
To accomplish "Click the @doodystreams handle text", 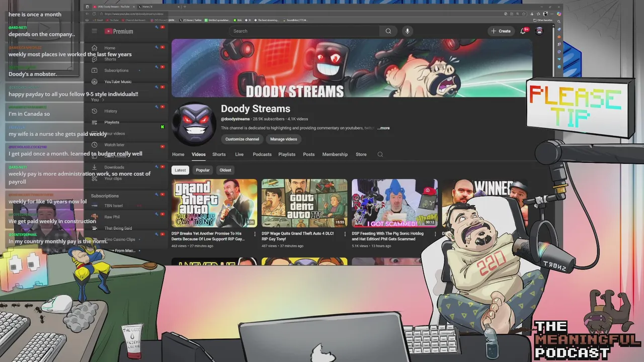I will click(235, 119).
